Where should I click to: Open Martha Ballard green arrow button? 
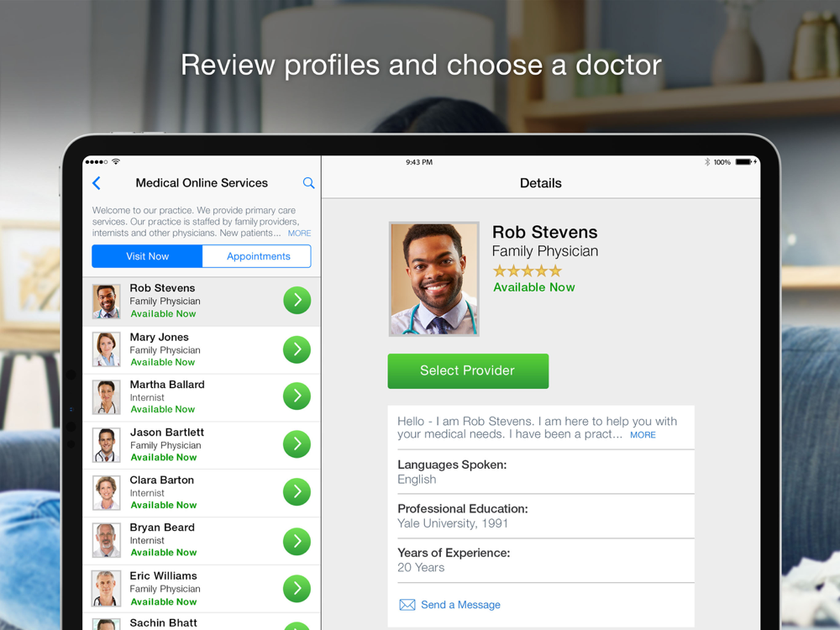(297, 396)
